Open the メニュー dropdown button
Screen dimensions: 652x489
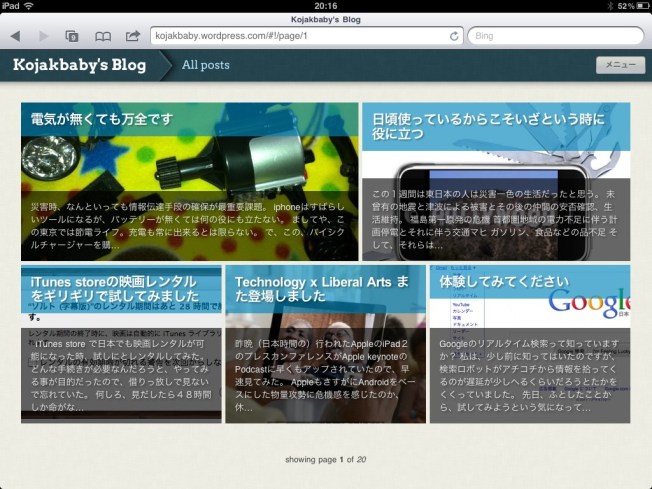click(x=620, y=65)
